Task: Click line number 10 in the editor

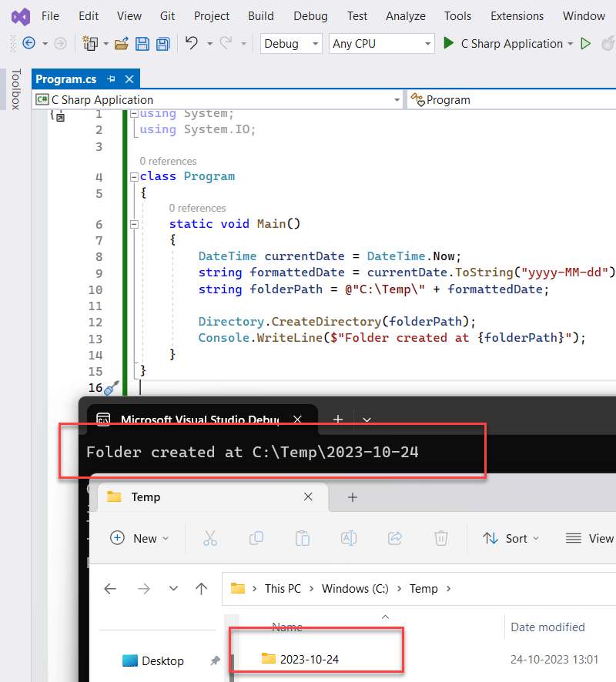Action: [x=99, y=289]
